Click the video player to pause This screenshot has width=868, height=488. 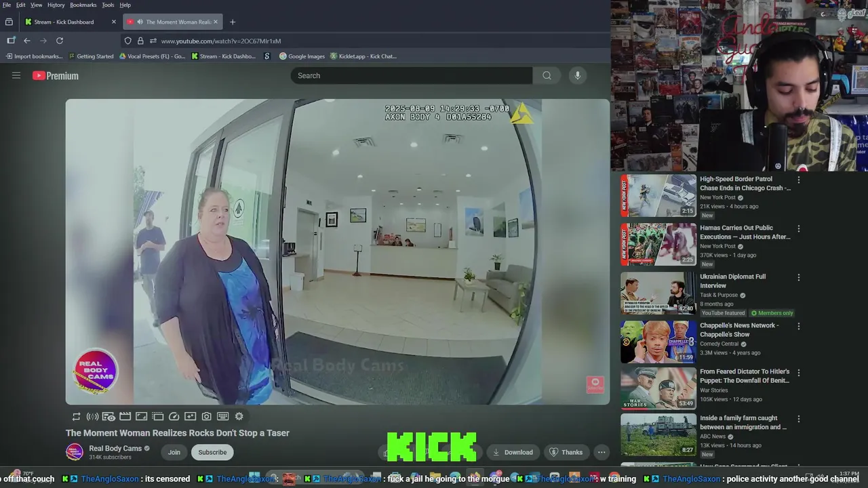338,252
